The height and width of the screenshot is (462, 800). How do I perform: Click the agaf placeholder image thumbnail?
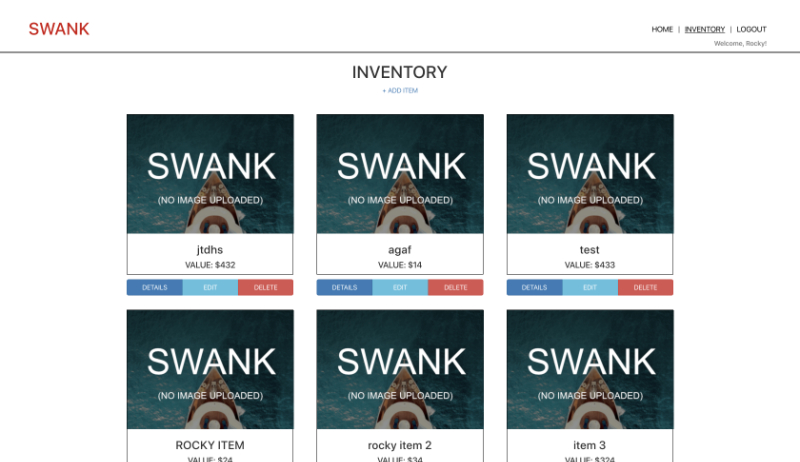(x=400, y=174)
